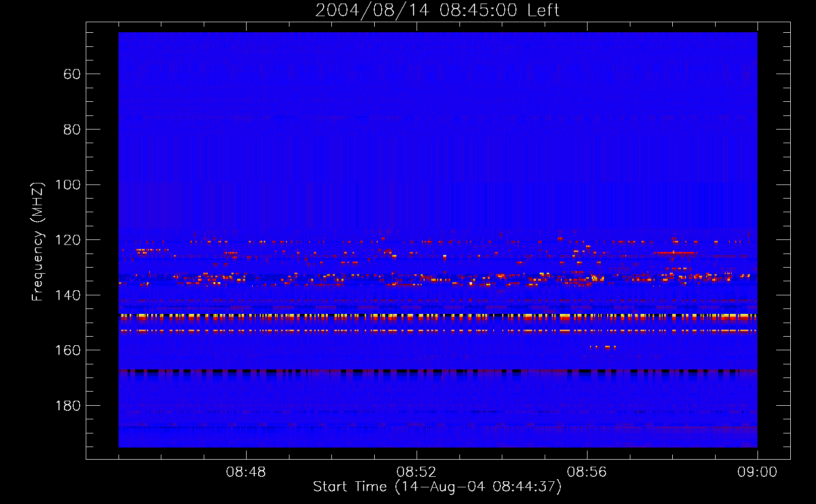Click the 08:52 time axis label
This screenshot has width=816, height=504.
coord(416,472)
